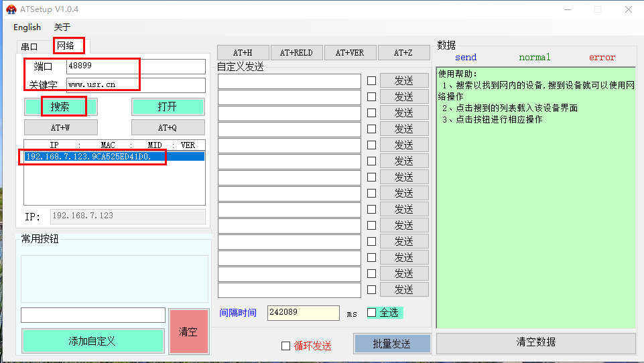Send the AT+W command
644x363 pixels.
(60, 127)
